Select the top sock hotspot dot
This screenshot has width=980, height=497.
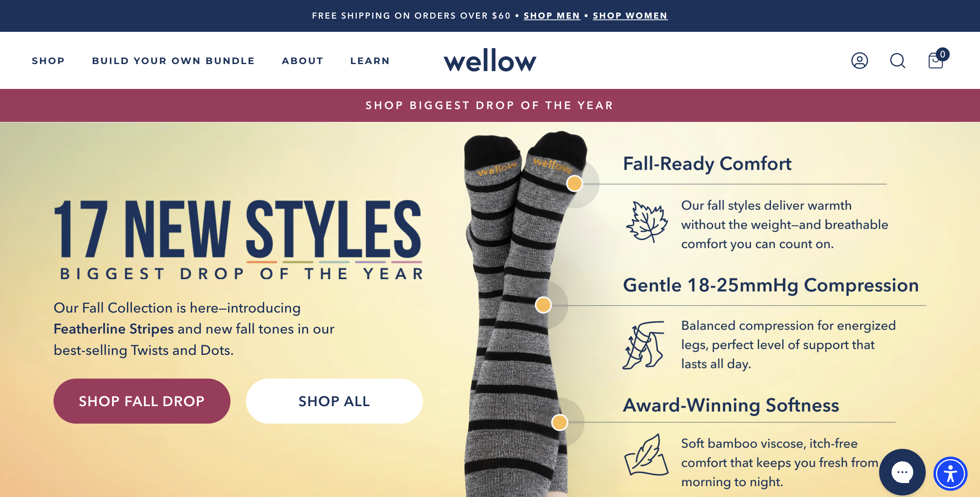[574, 183]
